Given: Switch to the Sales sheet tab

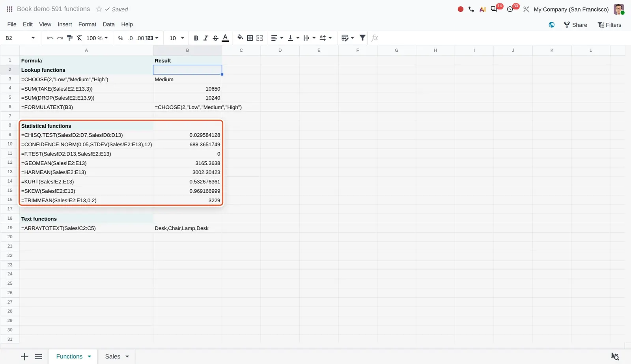Looking at the screenshot, I should click(x=112, y=357).
